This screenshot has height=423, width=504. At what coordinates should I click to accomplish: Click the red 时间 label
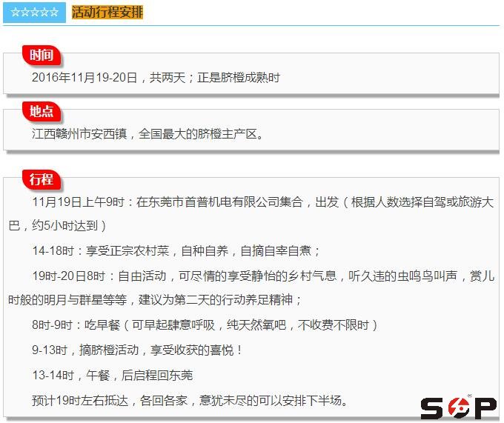tap(42, 55)
